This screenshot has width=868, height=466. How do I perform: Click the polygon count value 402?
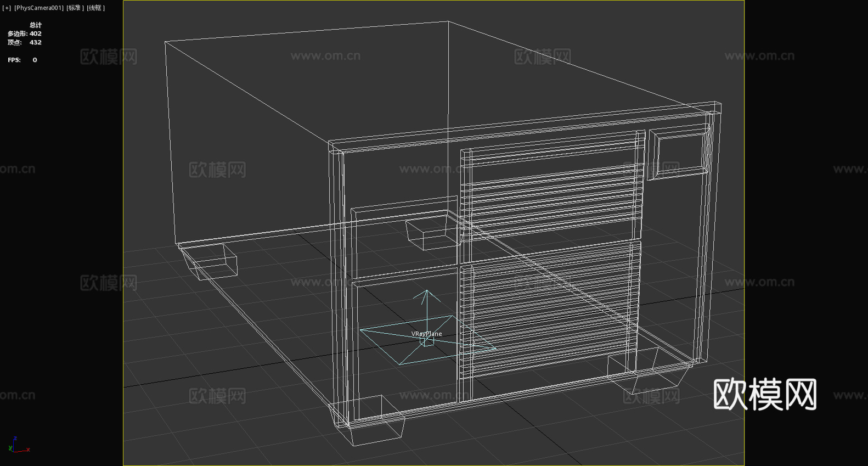(36, 33)
